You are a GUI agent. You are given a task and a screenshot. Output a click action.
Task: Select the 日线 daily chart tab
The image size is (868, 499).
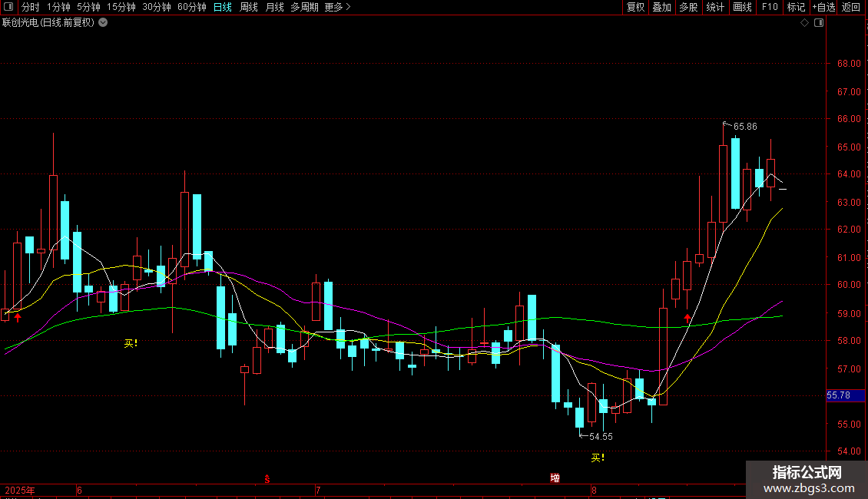coord(223,7)
